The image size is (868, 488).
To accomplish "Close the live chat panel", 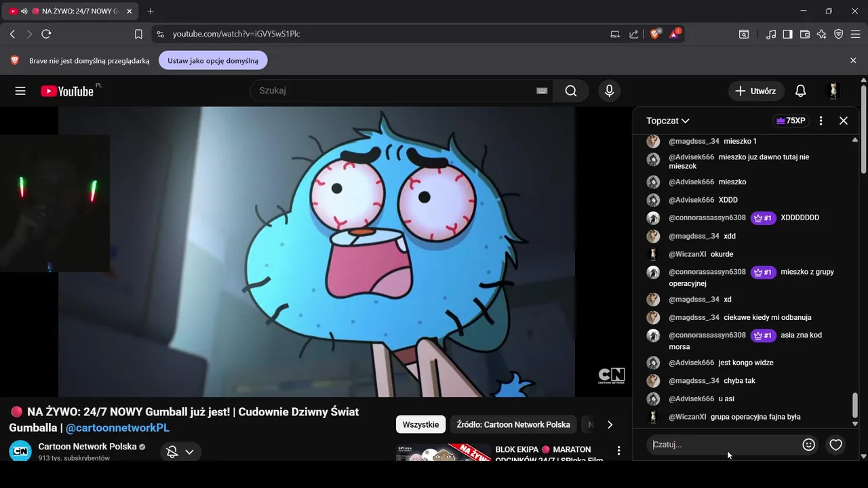I will 844,121.
